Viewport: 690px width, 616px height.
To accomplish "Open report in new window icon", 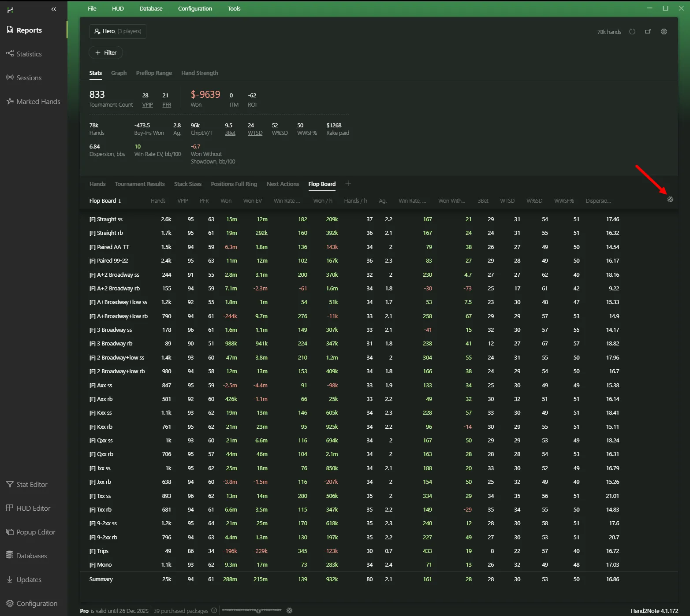I will point(648,32).
